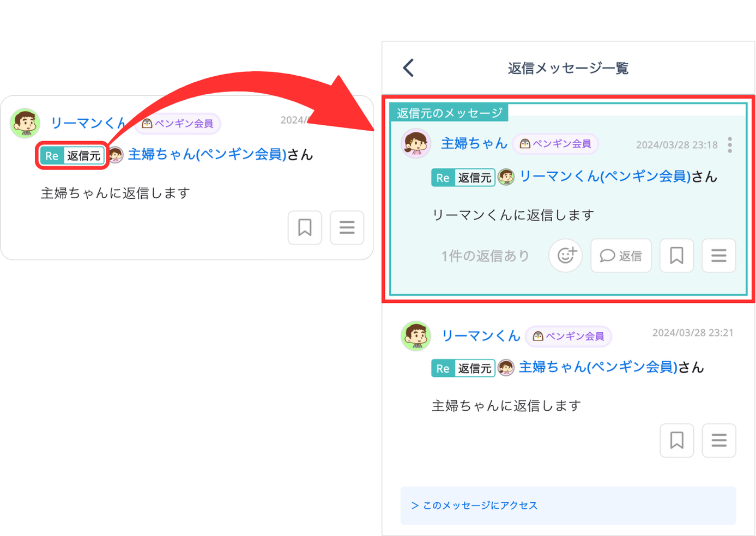Click the red-outlined Re 返信元 badge

[x=72, y=156]
